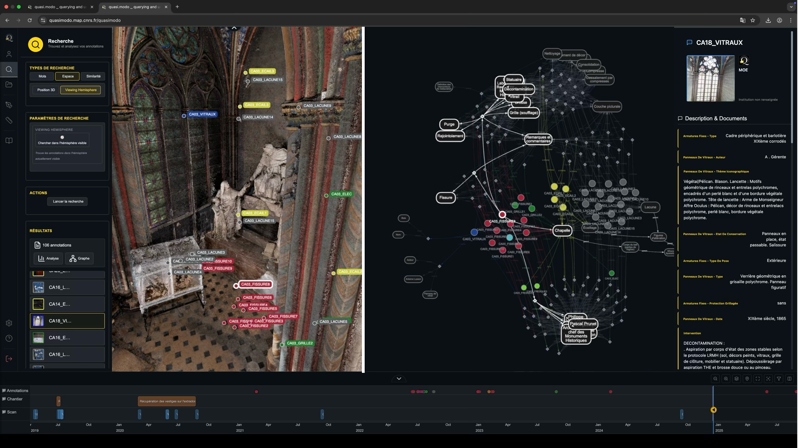Open the settings gear in left sidebar
This screenshot has width=798, height=448.
[x=9, y=324]
